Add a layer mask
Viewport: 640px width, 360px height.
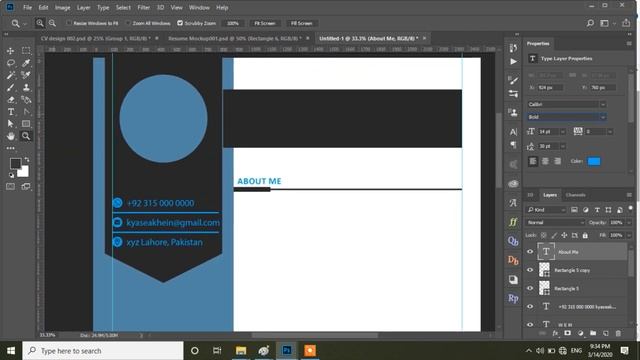tap(567, 333)
